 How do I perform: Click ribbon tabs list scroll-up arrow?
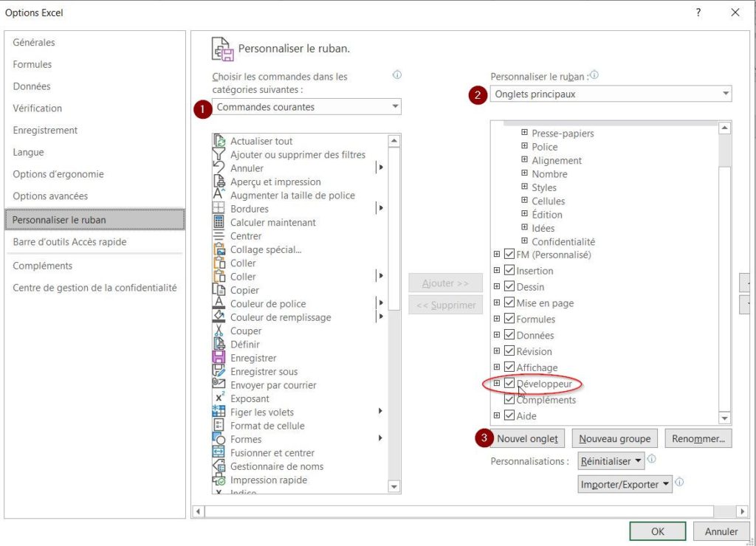coord(724,128)
